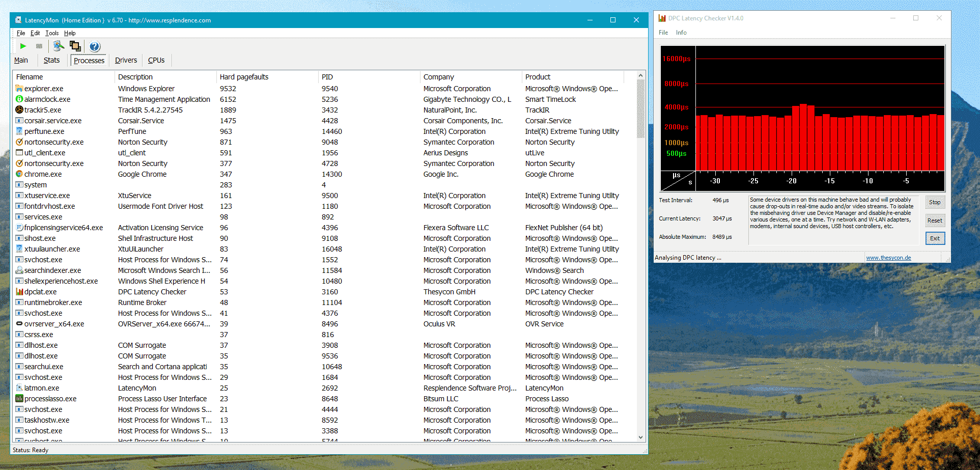Image resolution: width=980 pixels, height=470 pixels.
Task: Click the processlasso.exe icon in list
Action: [19, 399]
